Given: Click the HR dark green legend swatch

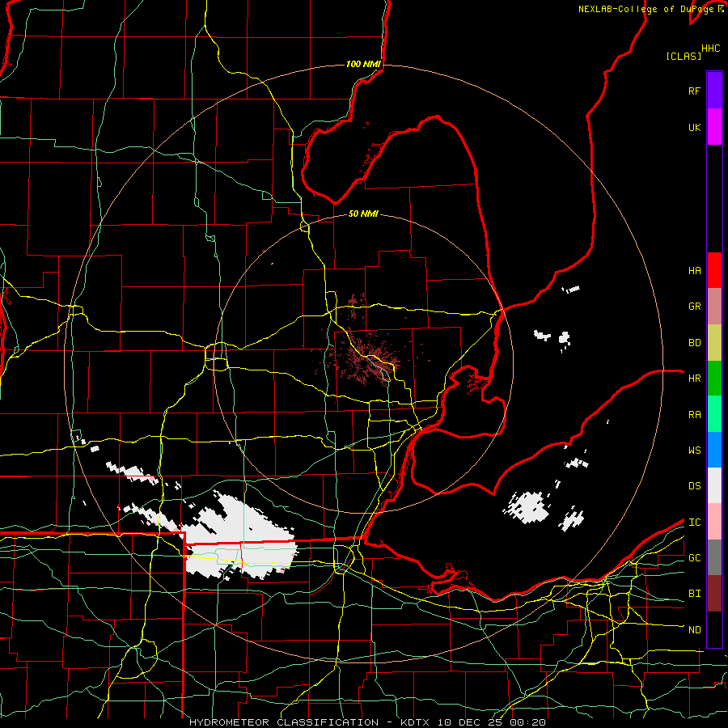Looking at the screenshot, I should (x=714, y=379).
